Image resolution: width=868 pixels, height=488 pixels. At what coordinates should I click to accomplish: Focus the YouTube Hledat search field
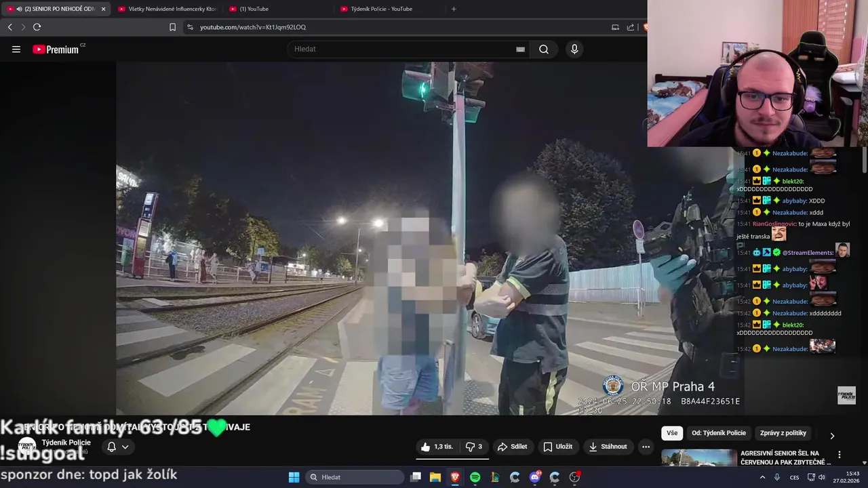coord(400,49)
